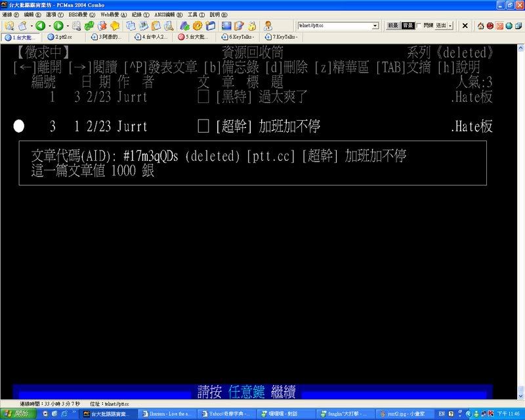
Task: Click the green back arrow toolbar icon
Action: click(39, 26)
